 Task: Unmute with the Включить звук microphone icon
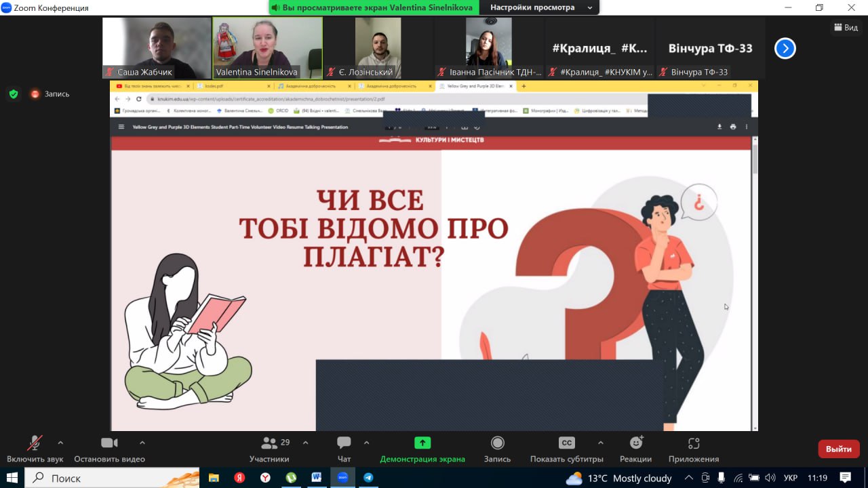(x=35, y=443)
